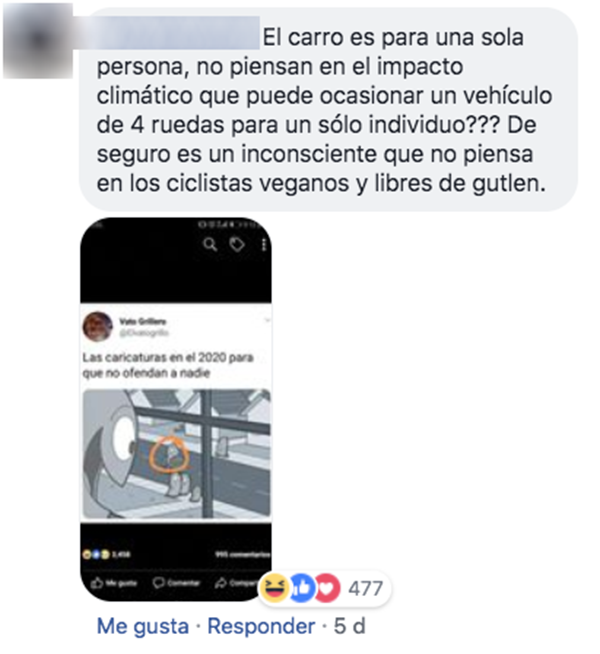Click the Vato Grillero profile picture
This screenshot has width=600, height=654.
pos(98,327)
